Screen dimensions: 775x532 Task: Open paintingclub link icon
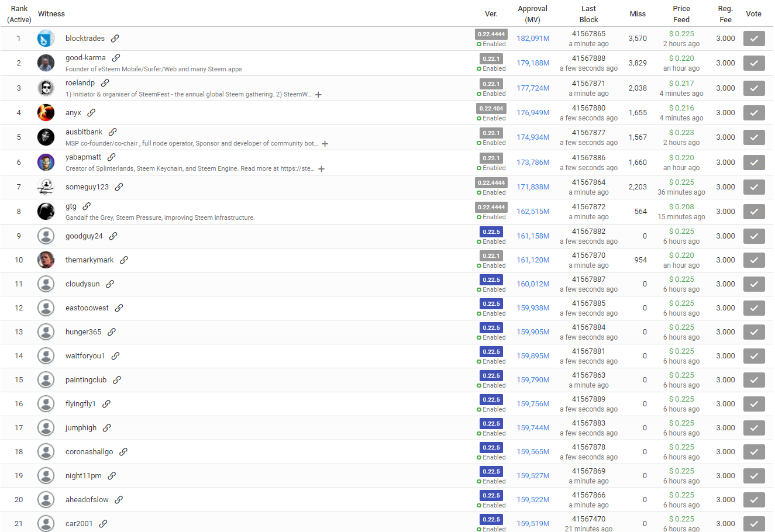click(x=117, y=380)
